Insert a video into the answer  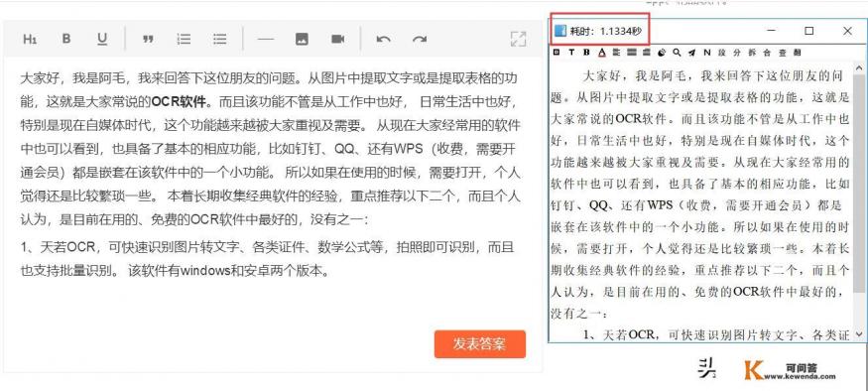pos(337,39)
